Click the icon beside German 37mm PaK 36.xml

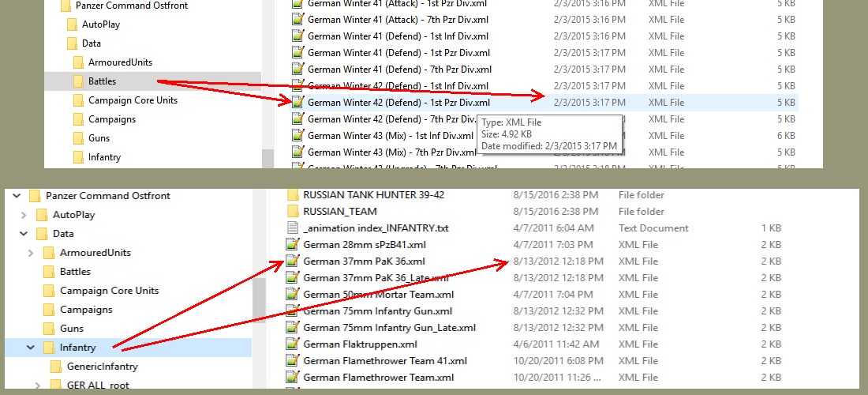coord(292,261)
